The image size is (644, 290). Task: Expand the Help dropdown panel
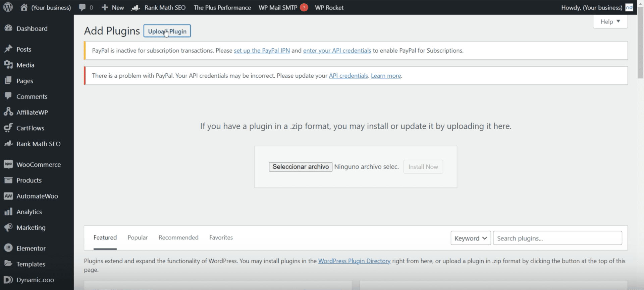tap(610, 22)
